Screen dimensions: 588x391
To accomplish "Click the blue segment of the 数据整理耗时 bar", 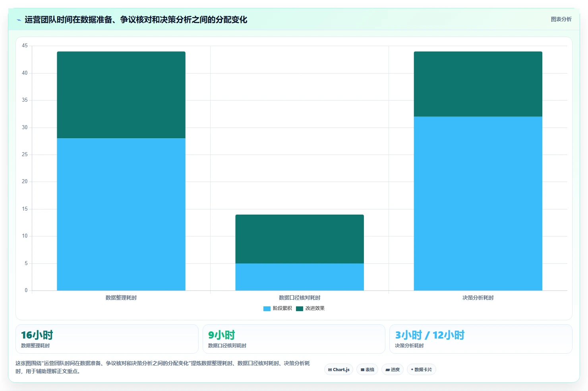I will click(121, 214).
